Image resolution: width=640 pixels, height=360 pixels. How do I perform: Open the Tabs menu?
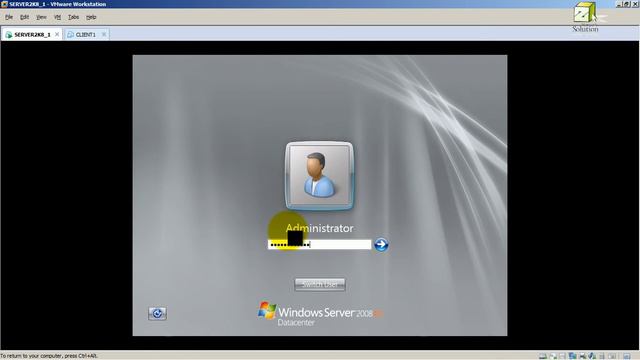73,17
